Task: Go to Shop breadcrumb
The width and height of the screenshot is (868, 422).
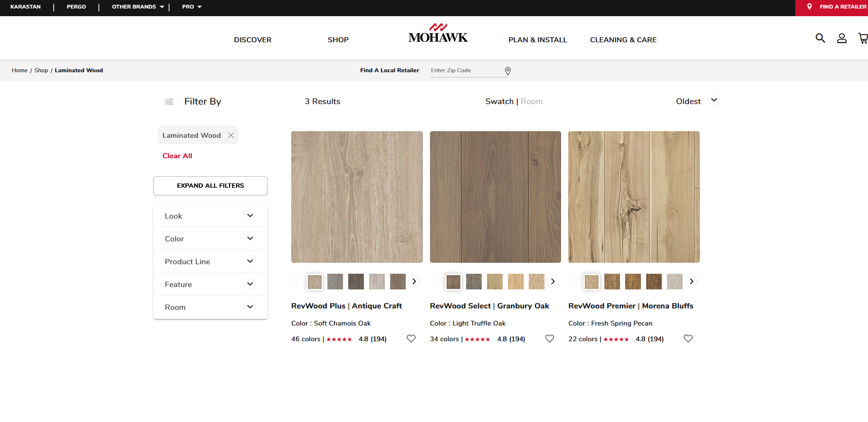Action: [41, 70]
